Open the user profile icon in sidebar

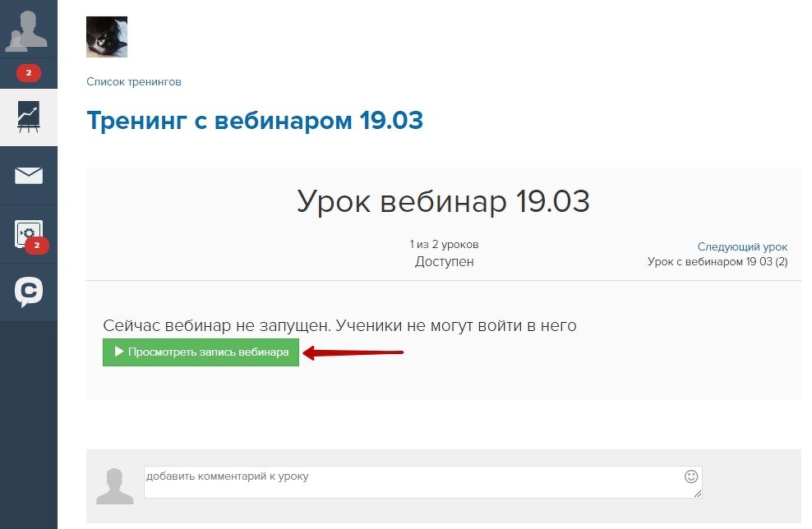click(28, 29)
